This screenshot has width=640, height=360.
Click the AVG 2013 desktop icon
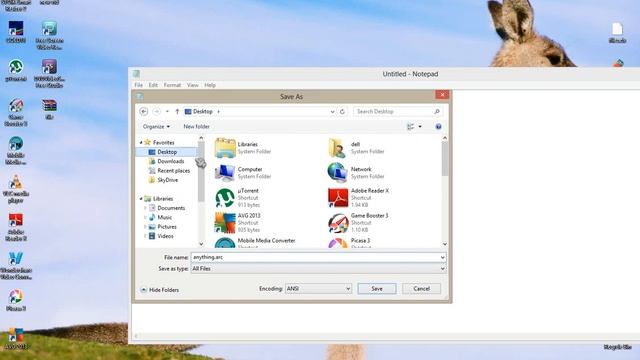point(16,338)
